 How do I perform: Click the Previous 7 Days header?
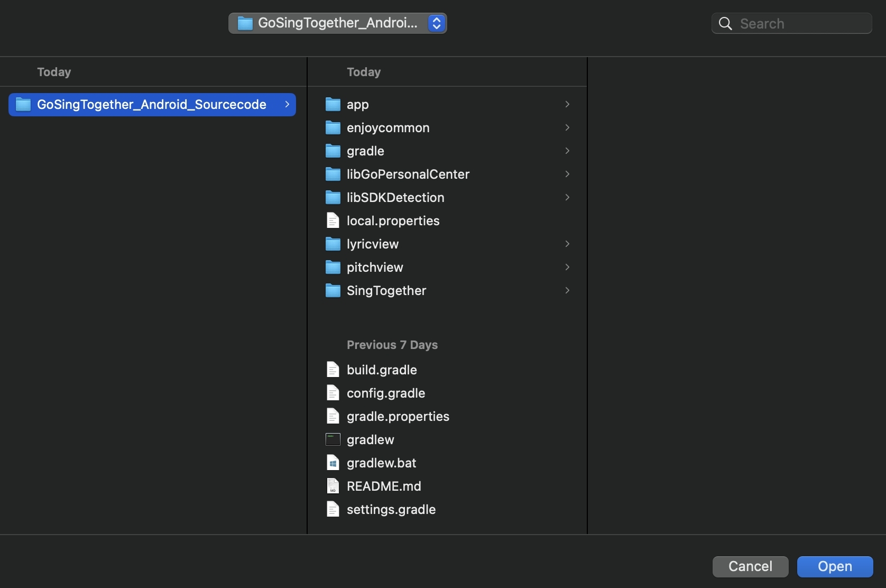pyautogui.click(x=392, y=345)
